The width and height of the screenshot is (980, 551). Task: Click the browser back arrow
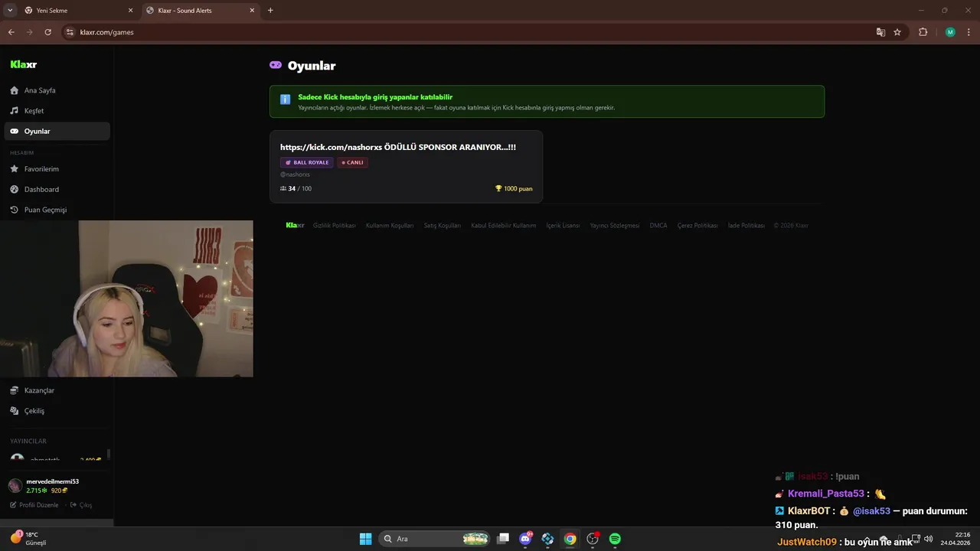(x=11, y=32)
